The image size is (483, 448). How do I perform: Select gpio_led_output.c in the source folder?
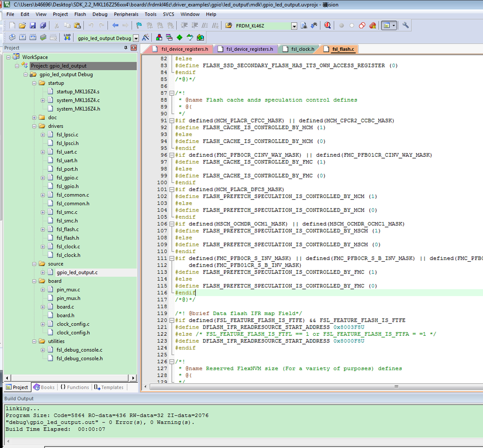click(76, 272)
